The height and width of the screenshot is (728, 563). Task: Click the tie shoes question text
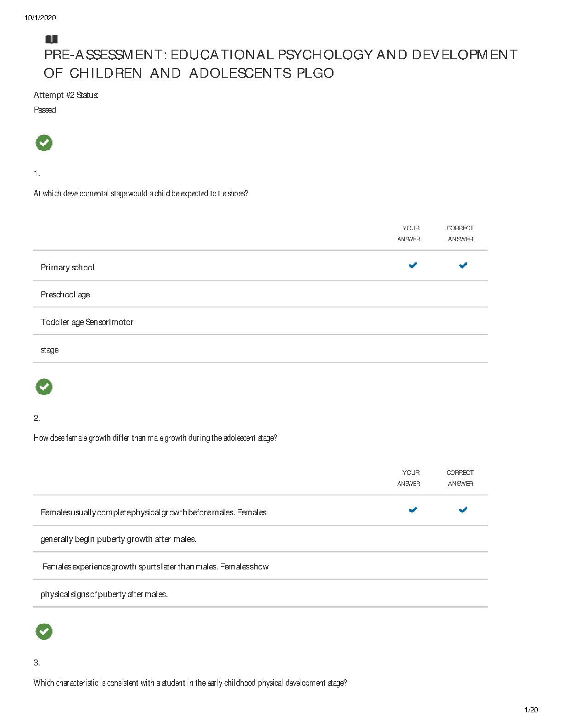tap(141, 193)
